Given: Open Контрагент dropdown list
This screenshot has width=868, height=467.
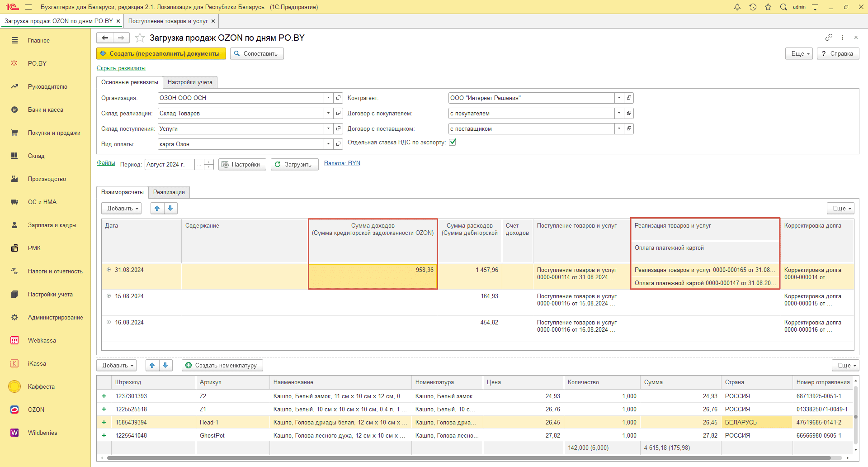Looking at the screenshot, I should tap(619, 98).
